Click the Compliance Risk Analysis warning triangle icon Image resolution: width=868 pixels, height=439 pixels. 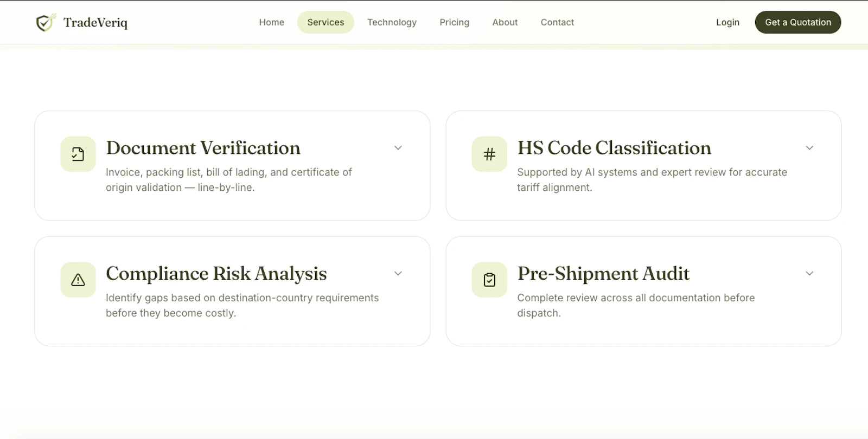(78, 280)
